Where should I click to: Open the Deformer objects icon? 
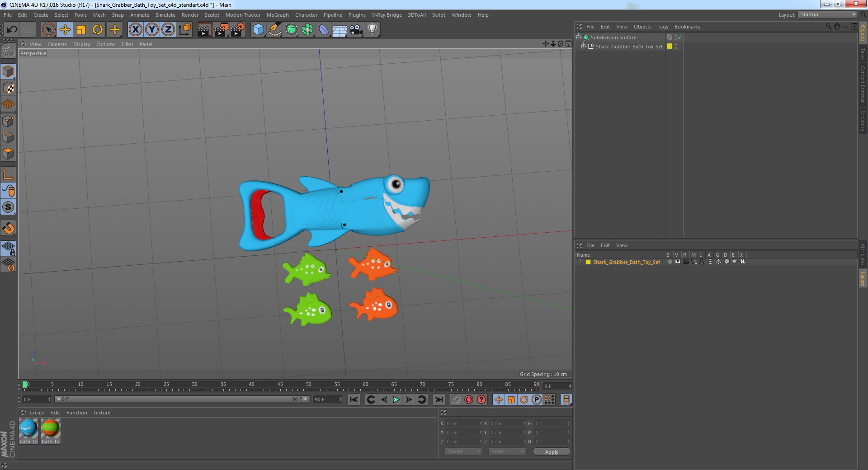click(324, 30)
